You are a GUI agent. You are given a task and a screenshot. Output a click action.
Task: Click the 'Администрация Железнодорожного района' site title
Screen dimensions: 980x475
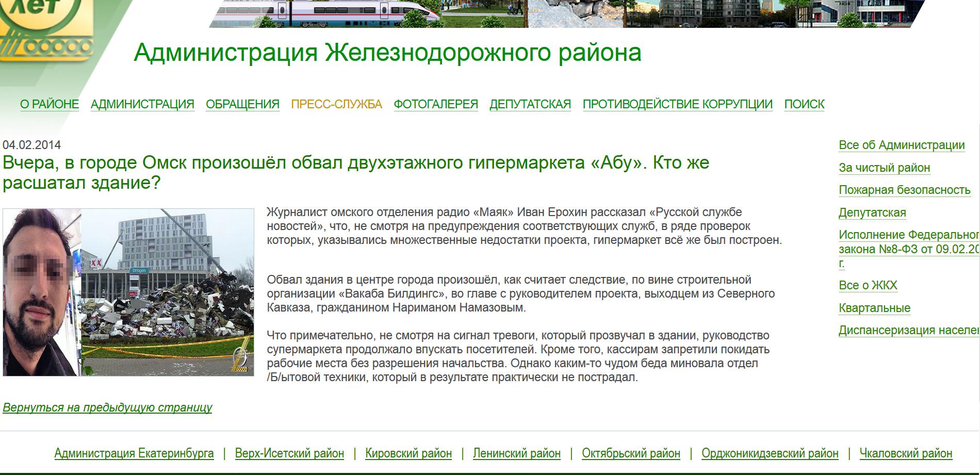pos(387,53)
